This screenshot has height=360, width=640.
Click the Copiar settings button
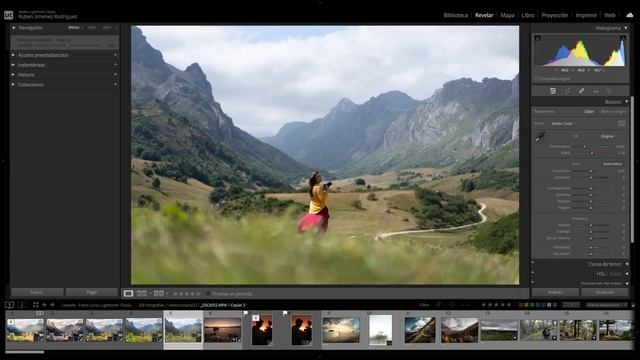tap(37, 292)
